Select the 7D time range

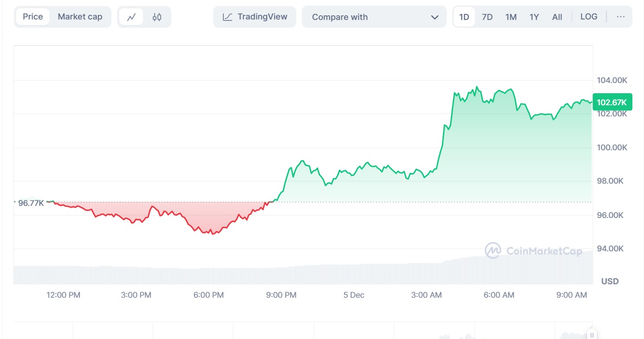487,17
